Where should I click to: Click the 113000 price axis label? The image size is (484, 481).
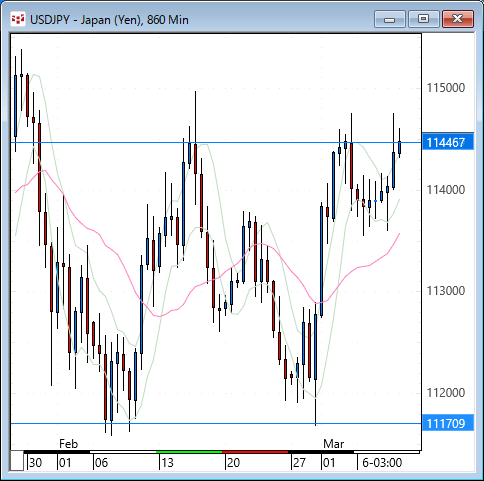(x=446, y=291)
